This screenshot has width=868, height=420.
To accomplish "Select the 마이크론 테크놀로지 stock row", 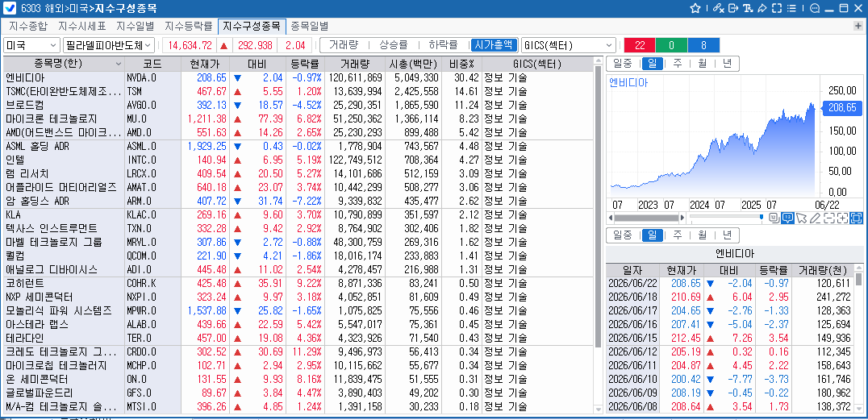I will [x=299, y=119].
